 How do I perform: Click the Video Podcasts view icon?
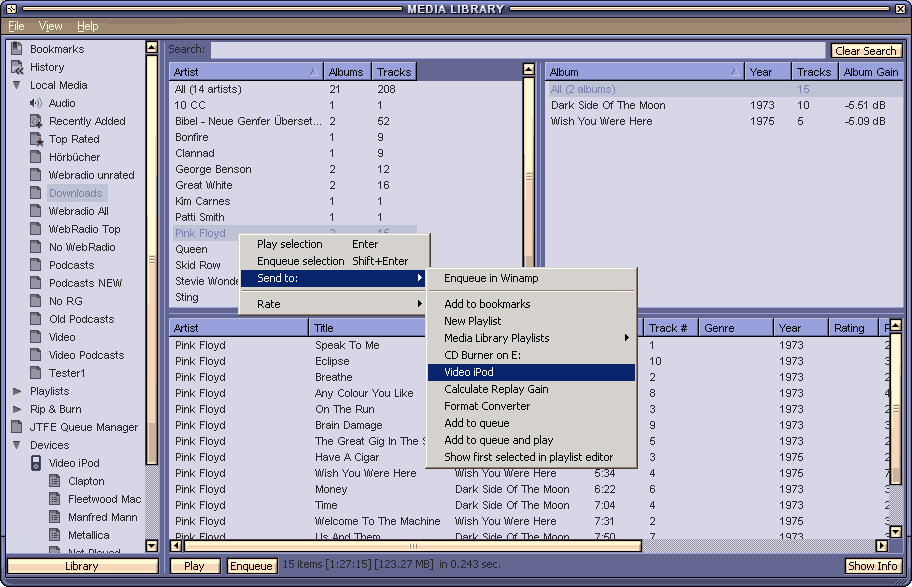click(x=35, y=355)
